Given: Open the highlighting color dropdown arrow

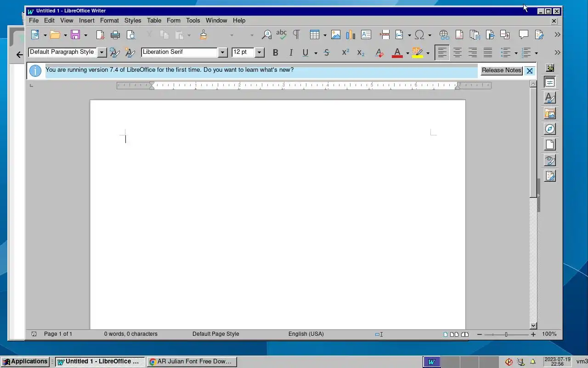Looking at the screenshot, I should pos(428,53).
